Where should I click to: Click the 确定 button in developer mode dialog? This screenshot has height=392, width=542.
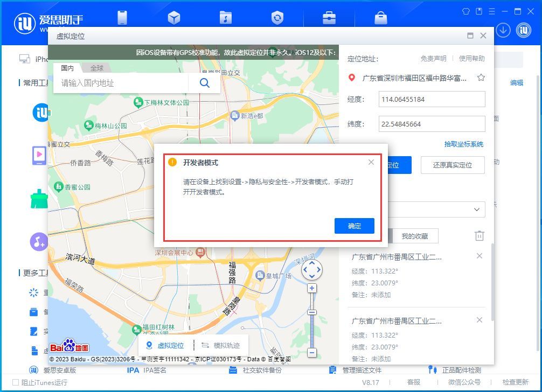click(355, 226)
